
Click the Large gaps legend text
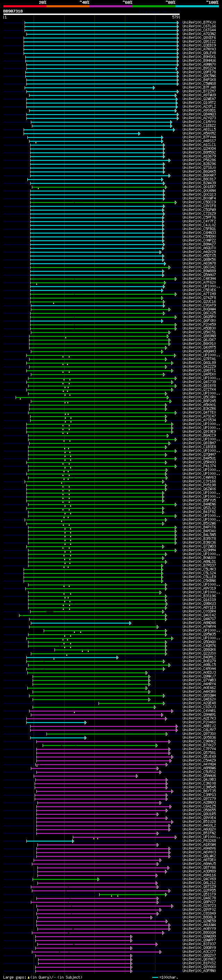coord(43,977)
